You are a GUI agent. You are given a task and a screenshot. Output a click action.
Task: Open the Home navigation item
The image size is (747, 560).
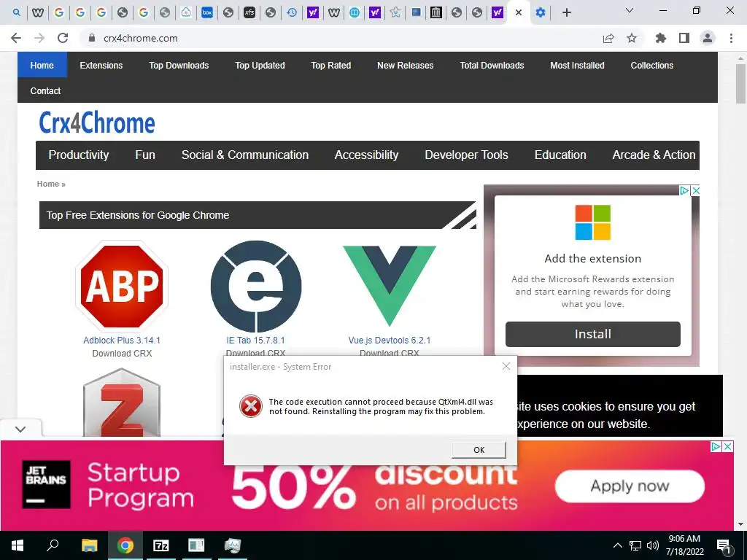(x=42, y=65)
